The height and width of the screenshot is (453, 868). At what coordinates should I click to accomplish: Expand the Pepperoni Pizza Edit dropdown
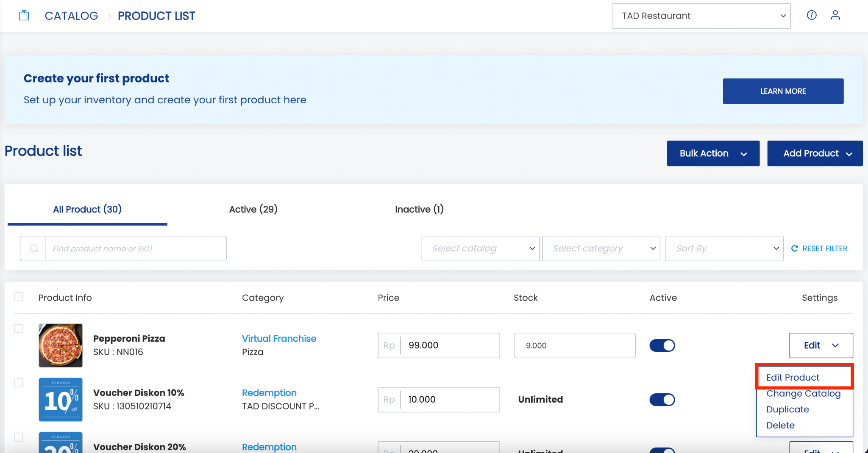[821, 345]
